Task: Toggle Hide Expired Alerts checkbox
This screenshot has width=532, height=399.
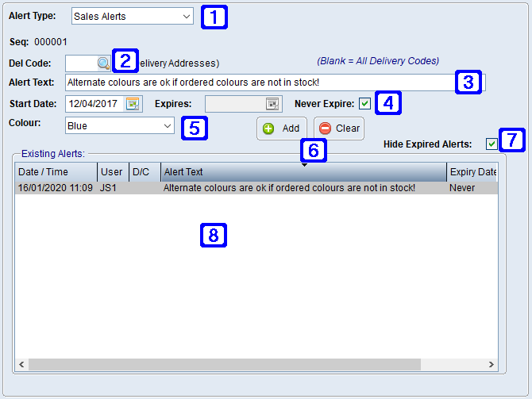Action: [x=492, y=144]
